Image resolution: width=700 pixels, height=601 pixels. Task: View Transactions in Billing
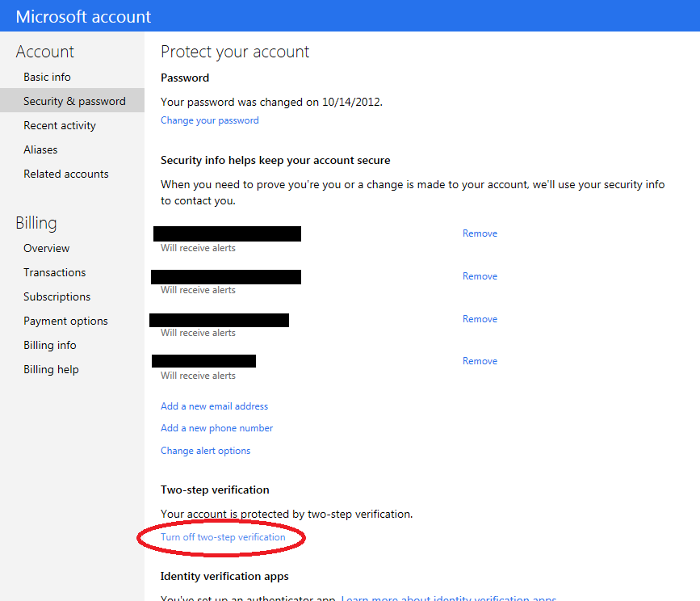54,272
